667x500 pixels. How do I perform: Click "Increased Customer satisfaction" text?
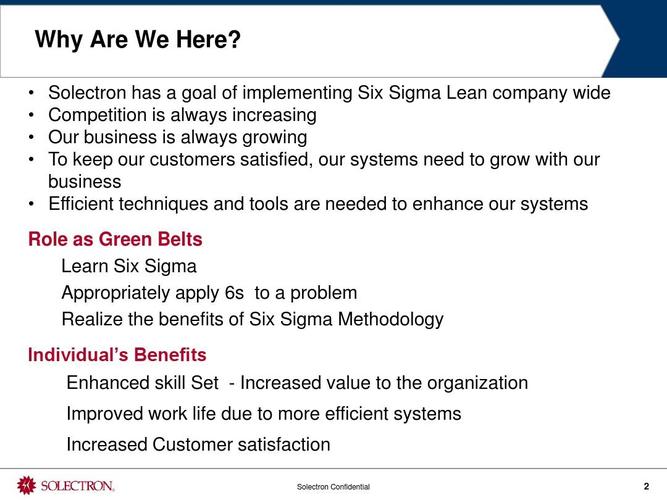coord(198,444)
